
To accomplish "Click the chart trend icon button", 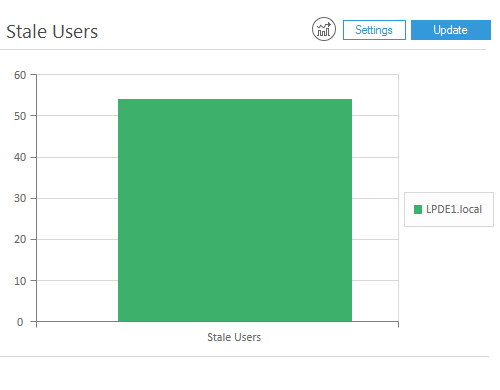I will (x=324, y=29).
